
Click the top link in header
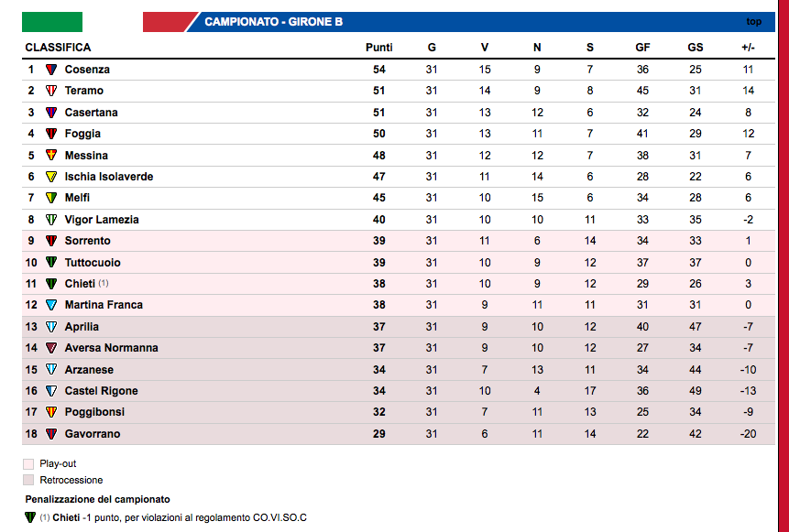coord(753,22)
